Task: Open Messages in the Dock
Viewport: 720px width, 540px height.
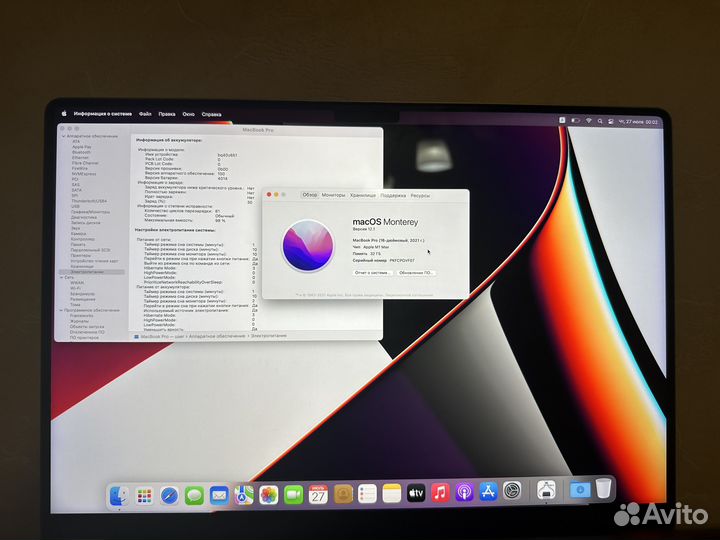Action: (x=194, y=495)
